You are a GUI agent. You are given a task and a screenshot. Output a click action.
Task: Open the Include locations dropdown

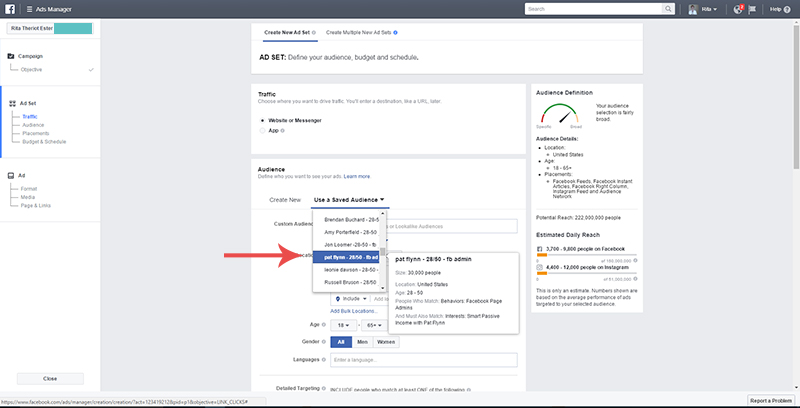352,299
